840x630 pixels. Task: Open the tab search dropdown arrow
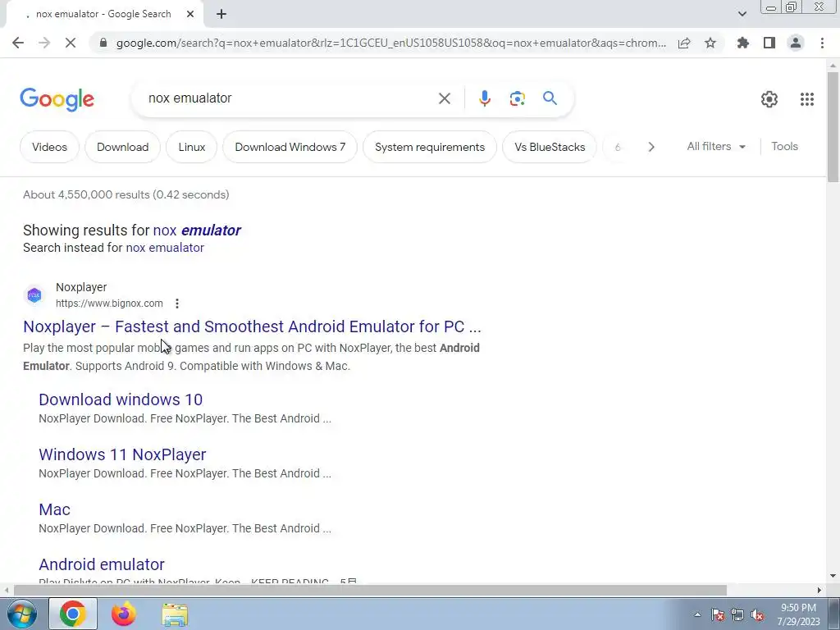pos(742,14)
